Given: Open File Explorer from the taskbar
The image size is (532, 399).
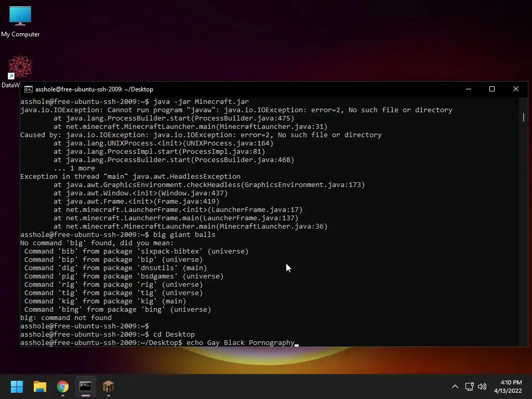Looking at the screenshot, I should point(39,387).
